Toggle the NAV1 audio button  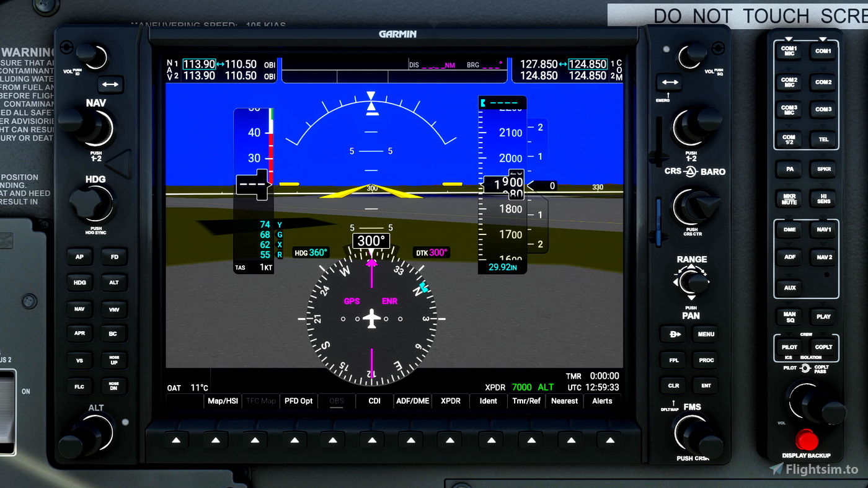823,229
